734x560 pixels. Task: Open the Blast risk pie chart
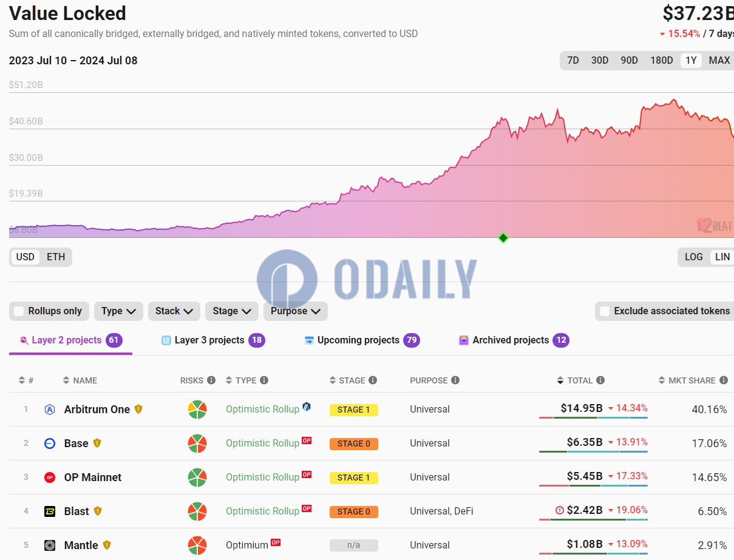(197, 511)
